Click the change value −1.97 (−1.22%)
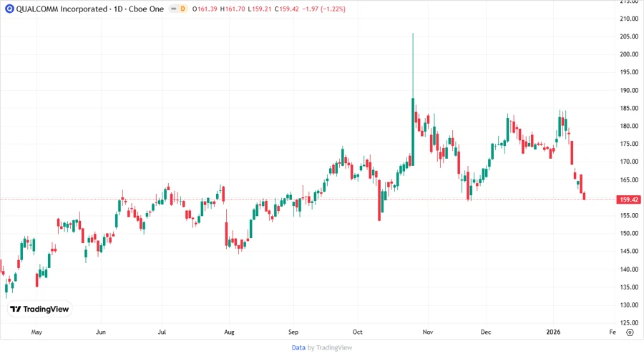The width and height of the screenshot is (644, 356). click(x=323, y=9)
